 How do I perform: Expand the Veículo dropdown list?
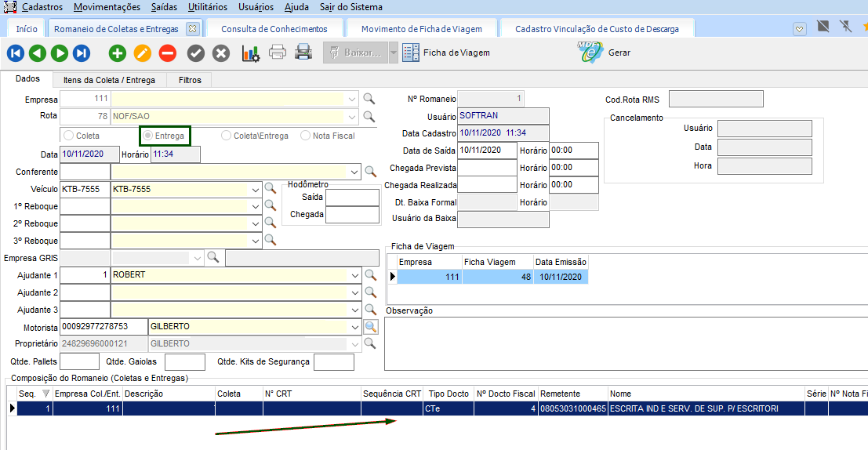256,189
